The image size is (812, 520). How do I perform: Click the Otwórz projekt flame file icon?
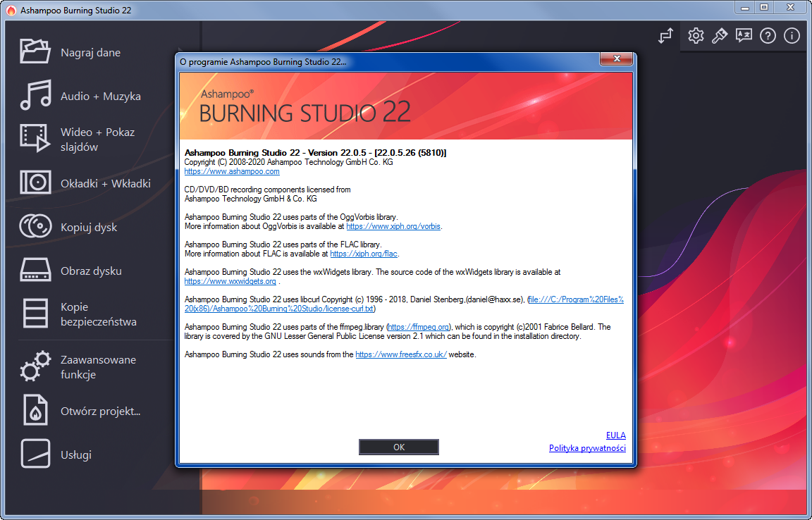[x=35, y=410]
